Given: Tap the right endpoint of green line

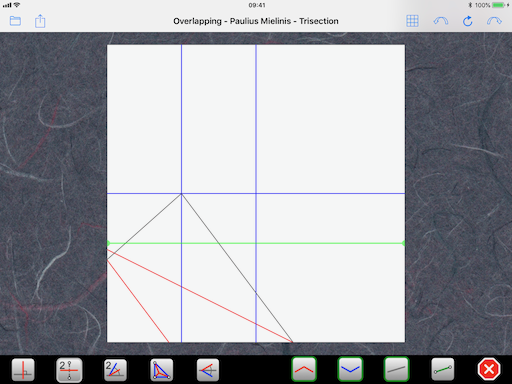Looking at the screenshot, I should 404,243.
